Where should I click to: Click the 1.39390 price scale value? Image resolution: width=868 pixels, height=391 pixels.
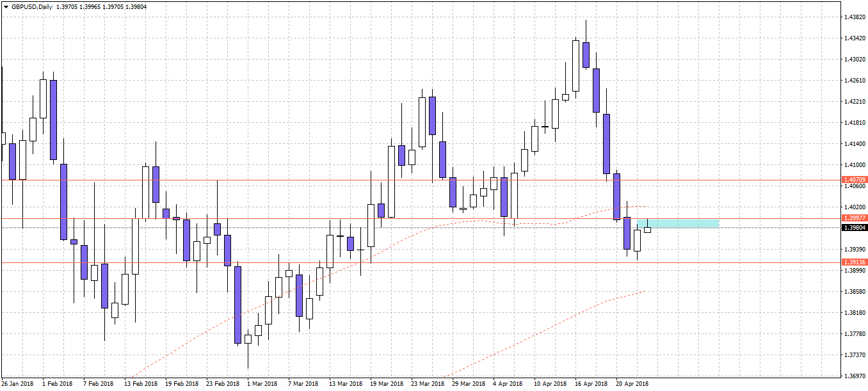click(855, 249)
